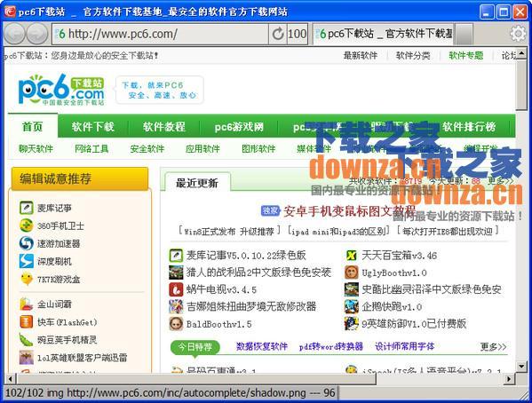Click the lol英雄联盟客户端迅雷 icon
Image resolution: width=532 pixels, height=403 pixels.
point(26,357)
